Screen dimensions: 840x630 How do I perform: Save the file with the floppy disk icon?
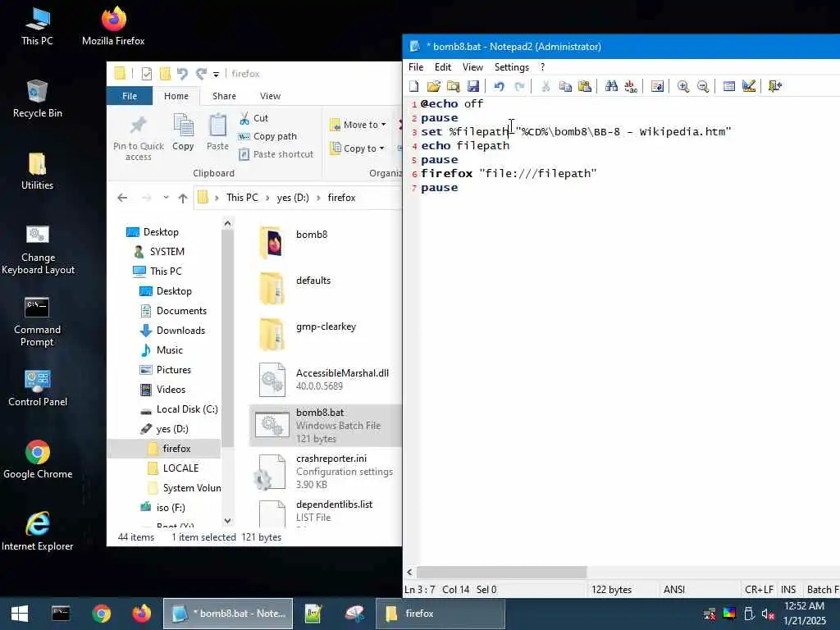(473, 86)
